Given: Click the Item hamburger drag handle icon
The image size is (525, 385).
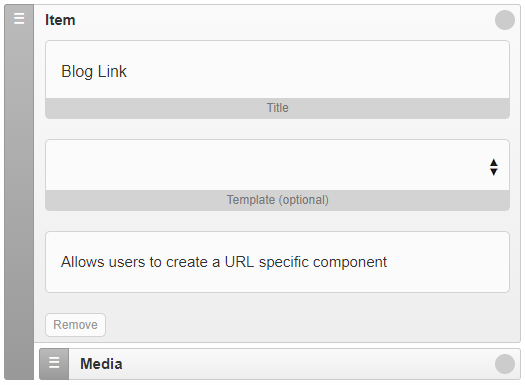Looking at the screenshot, I should click(19, 18).
